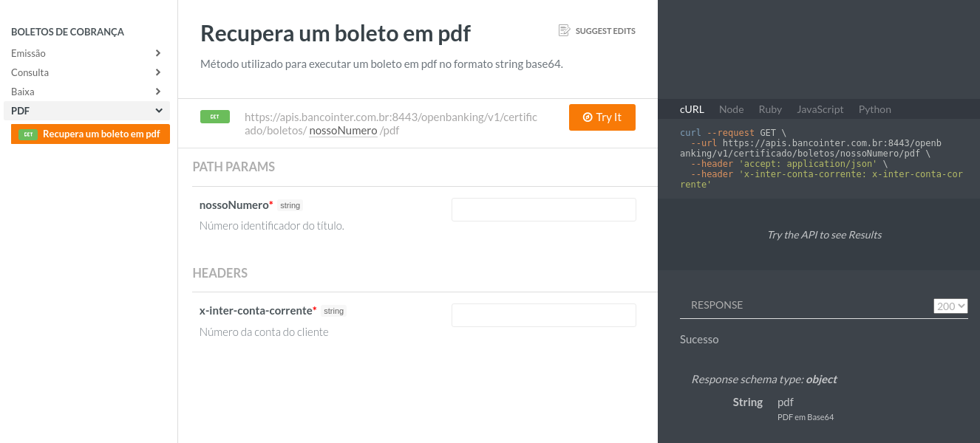Click inside the x-inter-conta-corrente header field

click(543, 315)
